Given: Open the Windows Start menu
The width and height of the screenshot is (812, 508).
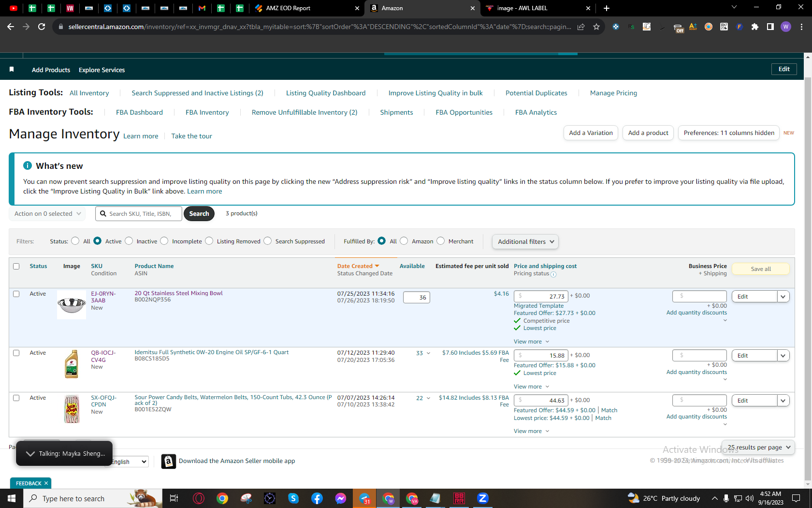Looking at the screenshot, I should click(x=12, y=498).
